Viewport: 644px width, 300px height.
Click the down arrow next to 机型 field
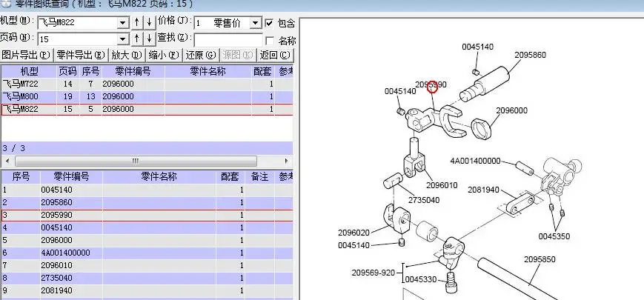coord(149,22)
